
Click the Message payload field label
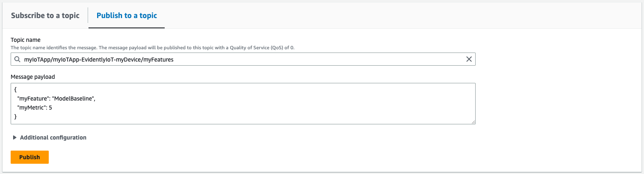point(33,77)
